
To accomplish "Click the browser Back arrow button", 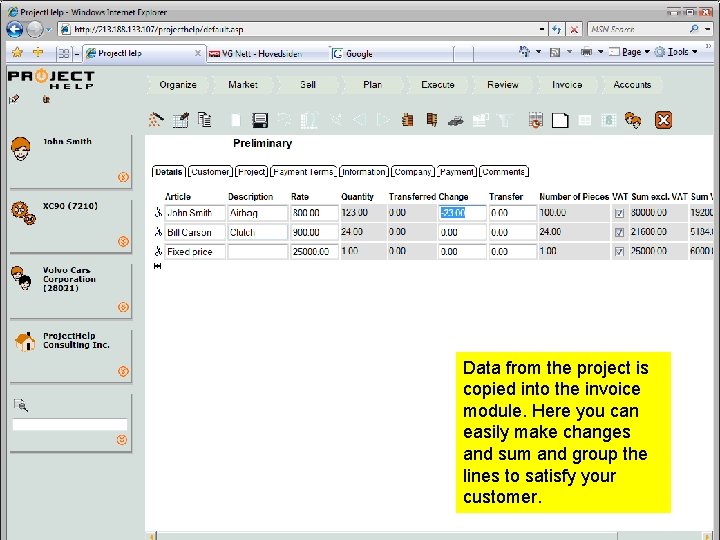I will click(15, 29).
